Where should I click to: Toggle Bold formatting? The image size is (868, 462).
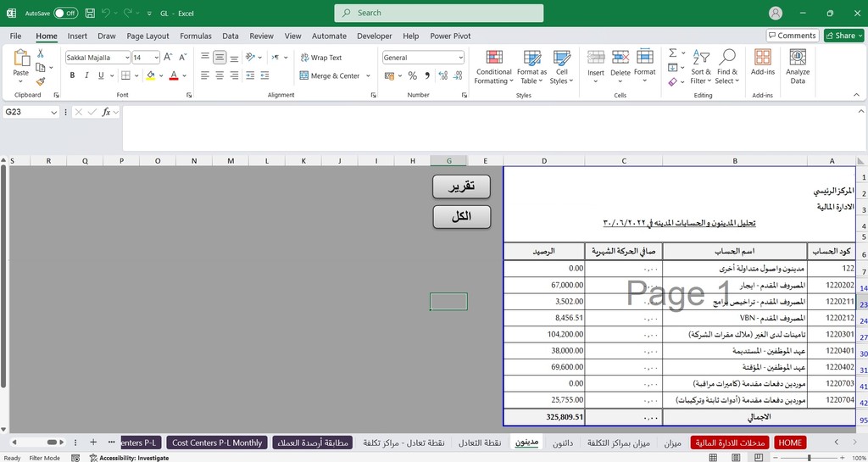pos(72,75)
